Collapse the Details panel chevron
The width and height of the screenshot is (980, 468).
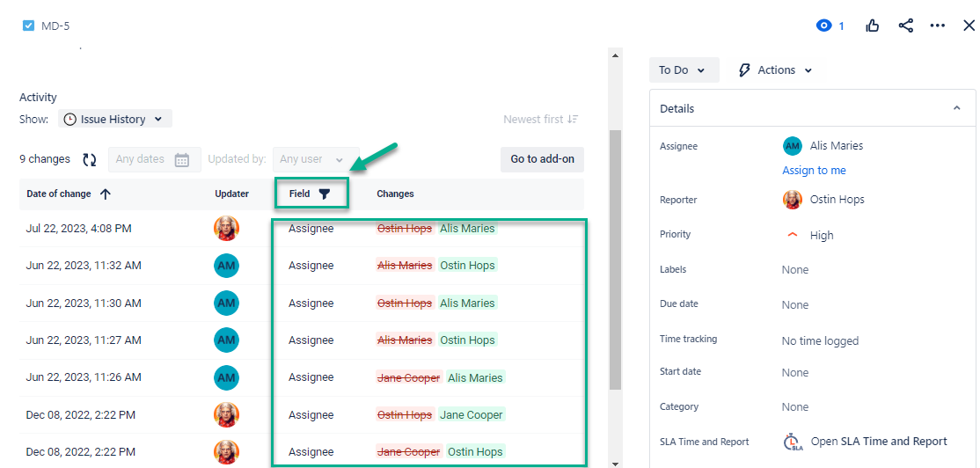pos(956,108)
